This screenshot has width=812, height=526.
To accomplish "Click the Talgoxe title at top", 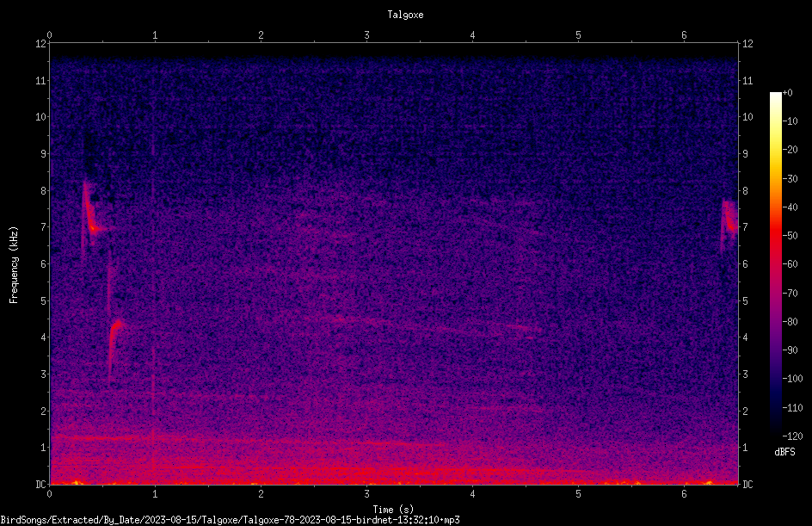I will (405, 15).
